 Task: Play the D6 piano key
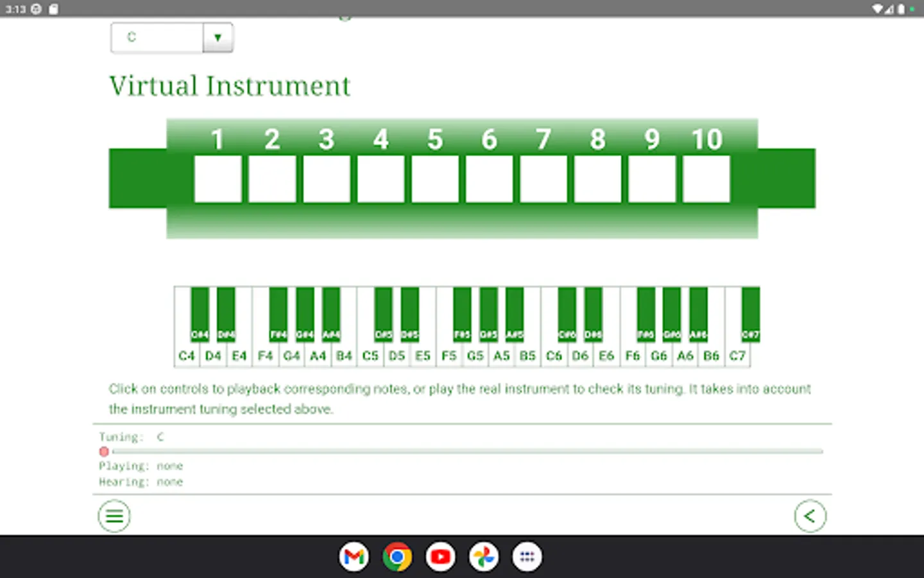pos(581,355)
